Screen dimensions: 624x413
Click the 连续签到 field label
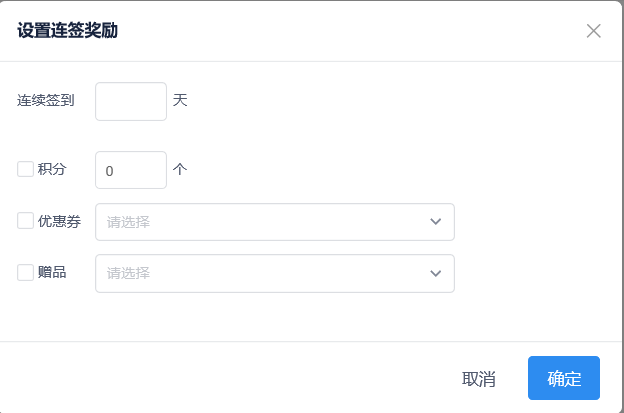45,101
